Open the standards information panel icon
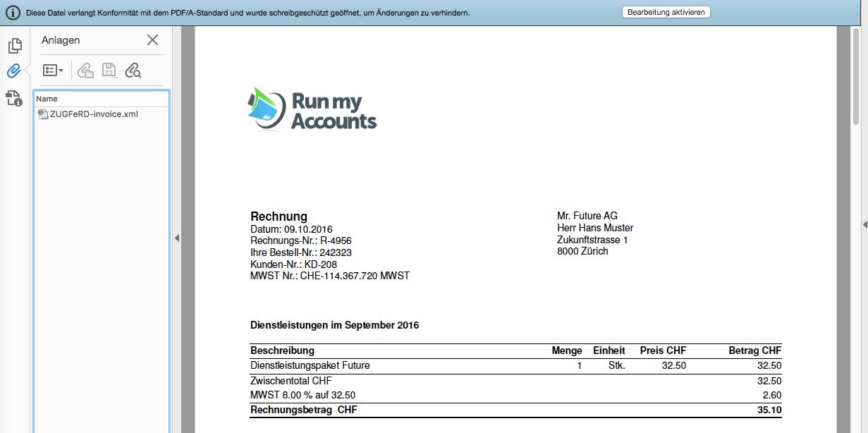 click(14, 98)
